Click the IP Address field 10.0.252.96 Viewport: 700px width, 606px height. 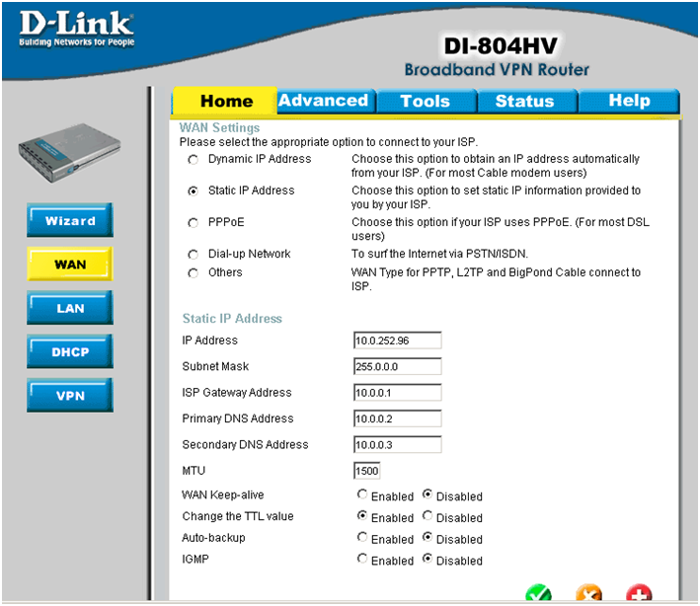397,341
